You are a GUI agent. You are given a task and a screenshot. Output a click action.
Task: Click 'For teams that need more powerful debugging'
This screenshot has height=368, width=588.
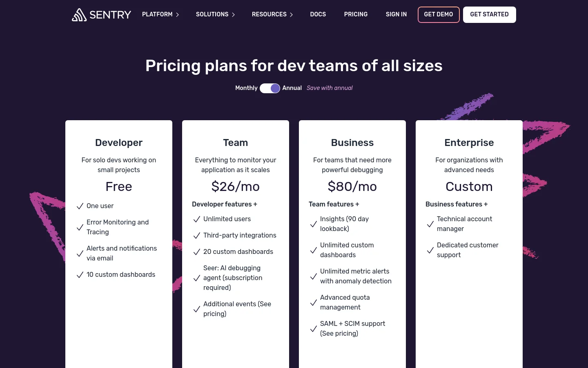352,165
